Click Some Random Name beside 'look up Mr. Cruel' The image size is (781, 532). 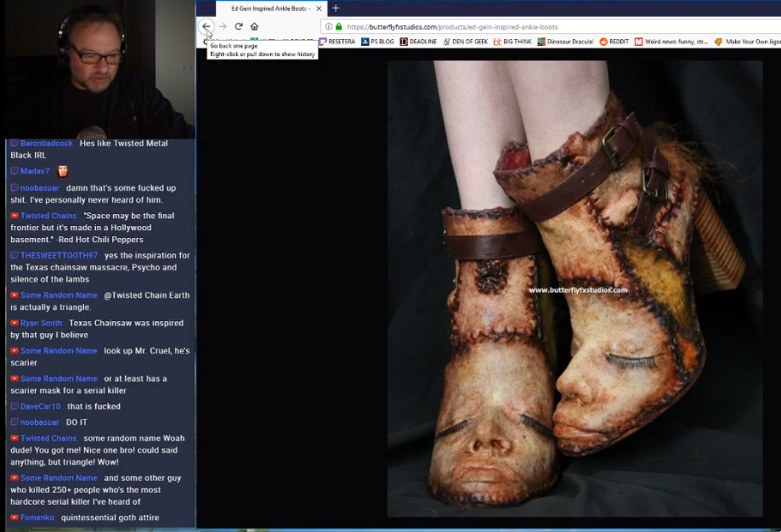59,351
